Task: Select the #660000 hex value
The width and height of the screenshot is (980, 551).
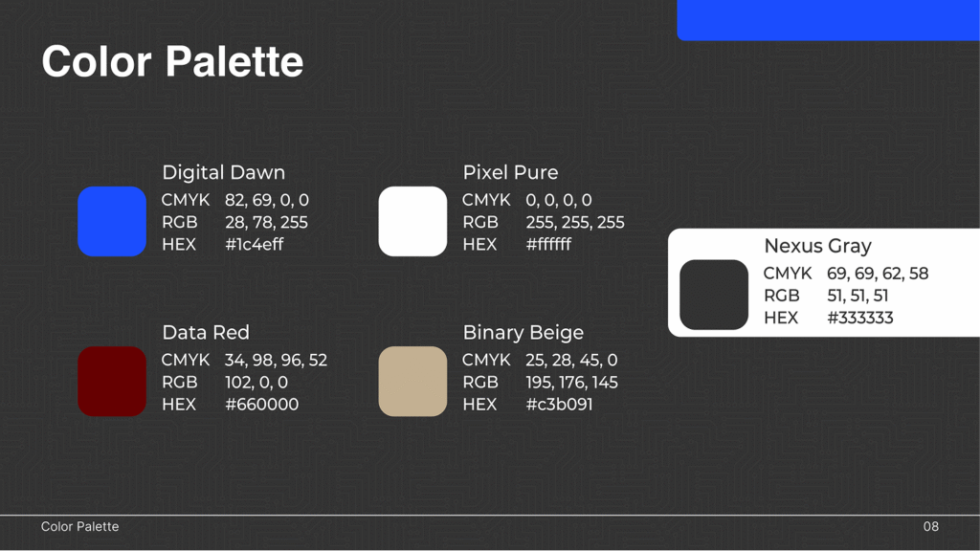Action: (x=262, y=405)
